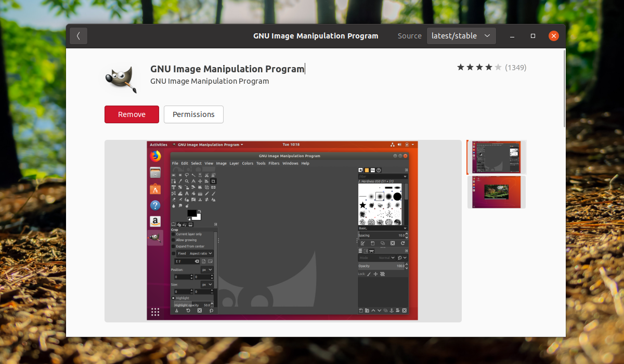Click the Amazon icon in the pictured dock

tap(155, 222)
